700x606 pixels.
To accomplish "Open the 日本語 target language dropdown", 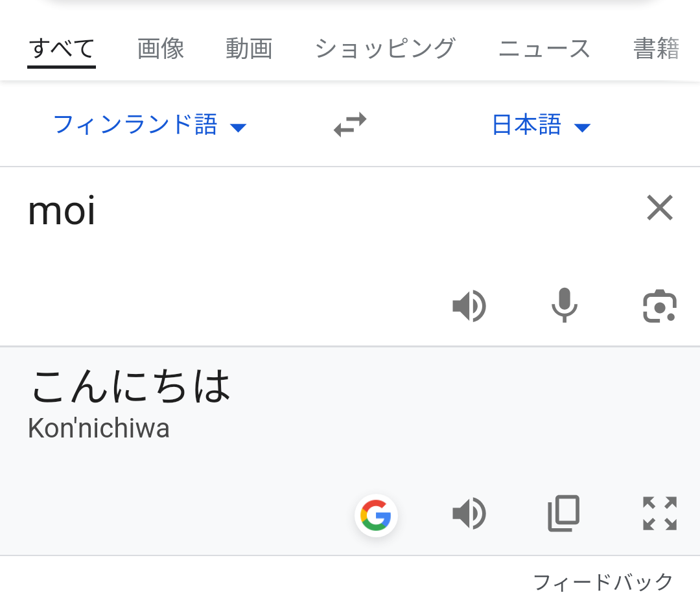I will [526, 124].
